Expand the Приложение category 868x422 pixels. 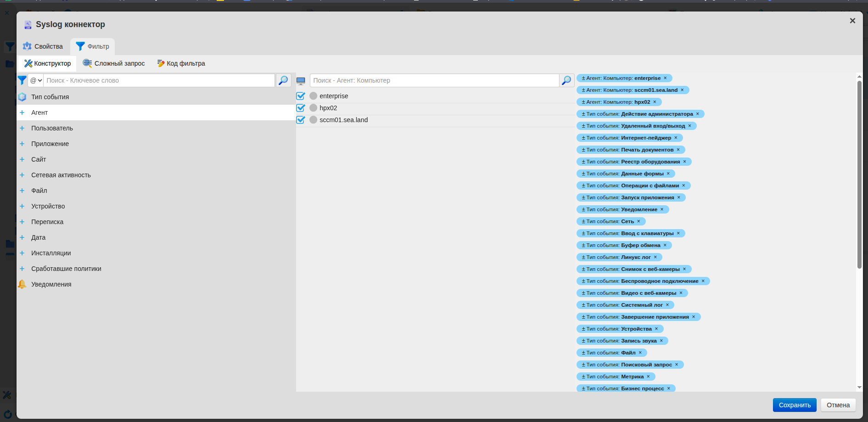(x=22, y=144)
